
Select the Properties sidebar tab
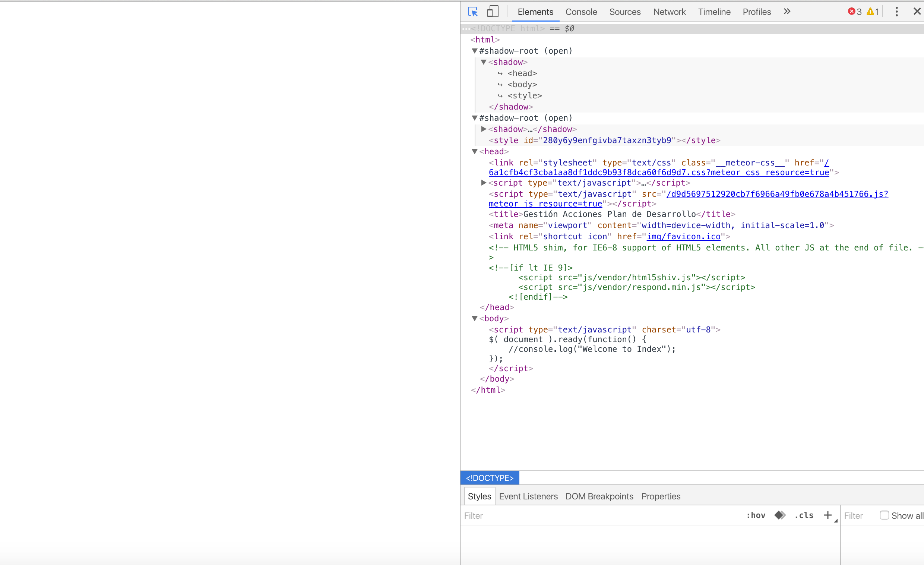pos(661,496)
